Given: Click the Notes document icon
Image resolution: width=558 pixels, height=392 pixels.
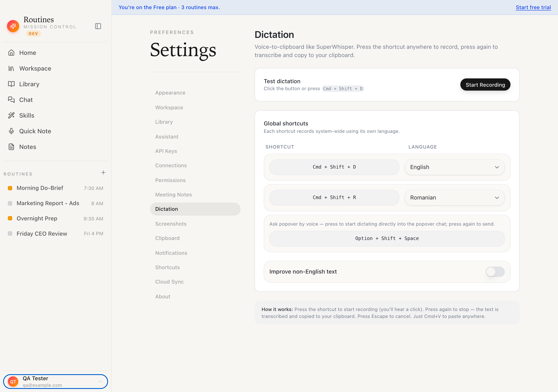Looking at the screenshot, I should pos(11,147).
